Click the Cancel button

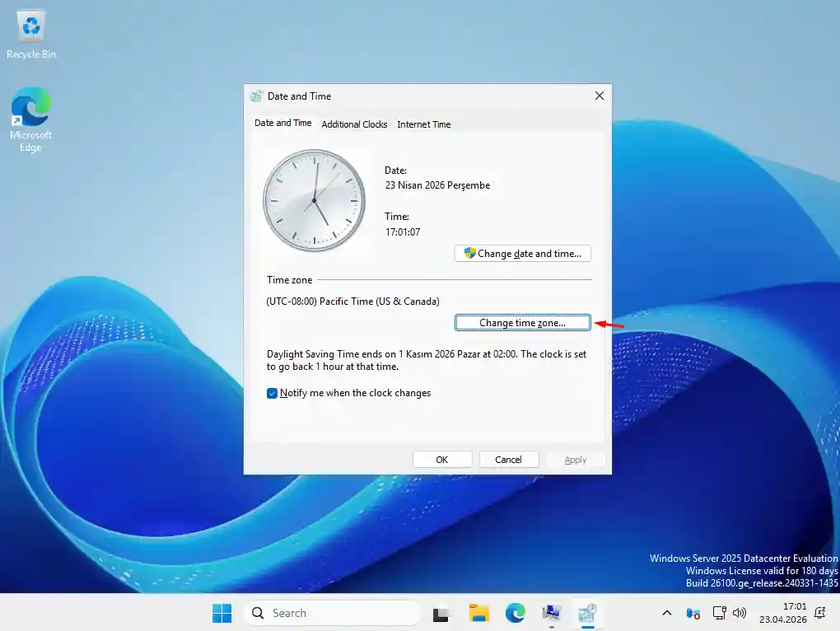tap(508, 460)
